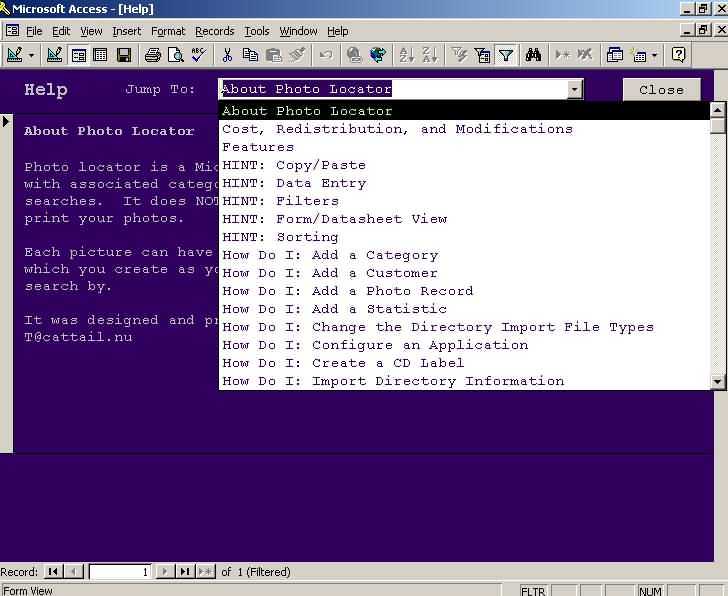
Task: Click the Cut scissors icon
Action: pyautogui.click(x=228, y=55)
